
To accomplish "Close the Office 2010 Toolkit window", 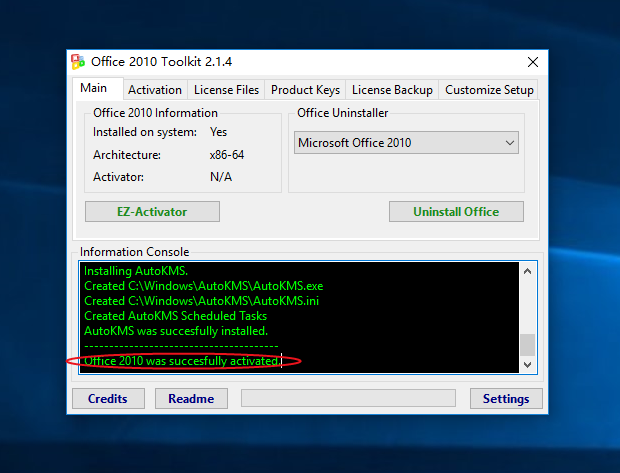I will (533, 62).
